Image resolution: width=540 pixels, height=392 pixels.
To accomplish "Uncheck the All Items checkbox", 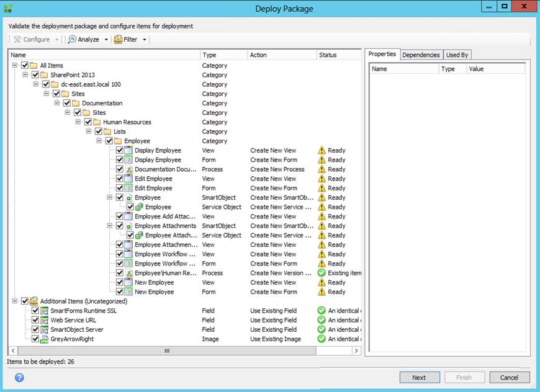I will (x=25, y=66).
